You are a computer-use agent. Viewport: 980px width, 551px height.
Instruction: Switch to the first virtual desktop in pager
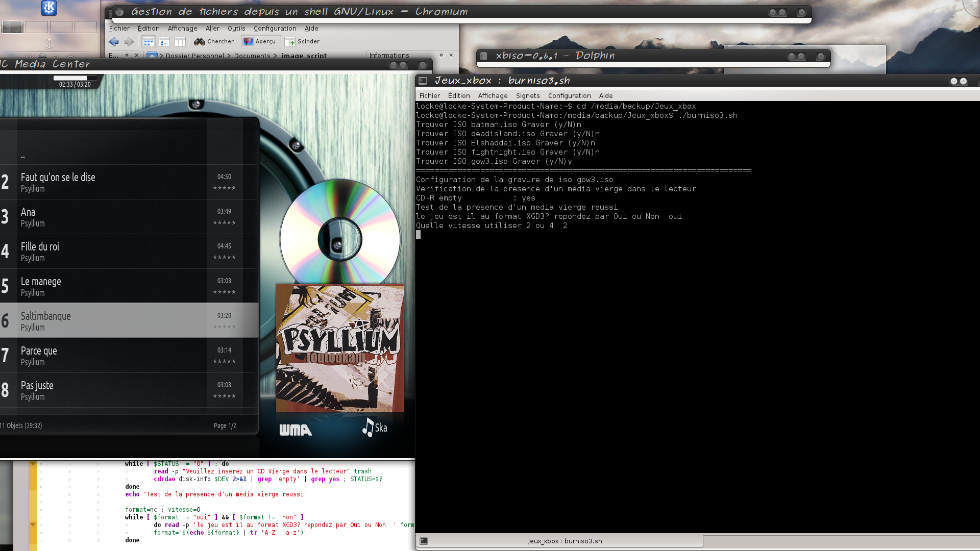click(x=12, y=27)
